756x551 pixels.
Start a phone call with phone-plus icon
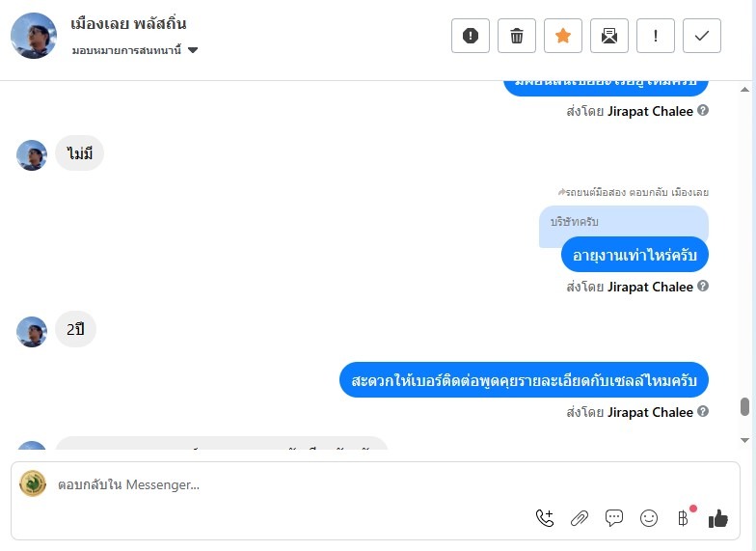[545, 518]
